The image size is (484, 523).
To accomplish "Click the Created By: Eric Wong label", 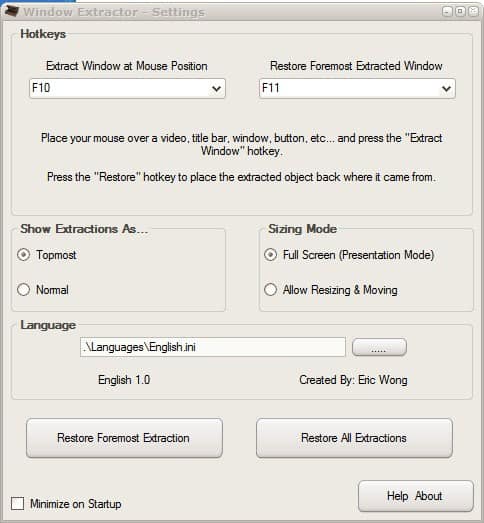I will 353,380.
